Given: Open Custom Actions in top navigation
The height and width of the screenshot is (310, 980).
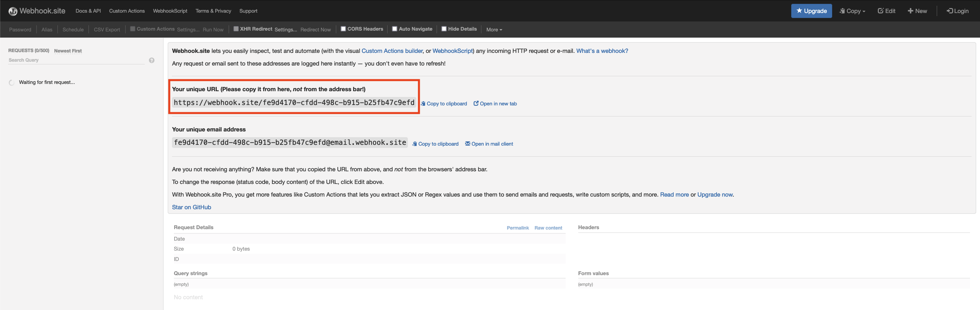Looking at the screenshot, I should pyautogui.click(x=127, y=11).
